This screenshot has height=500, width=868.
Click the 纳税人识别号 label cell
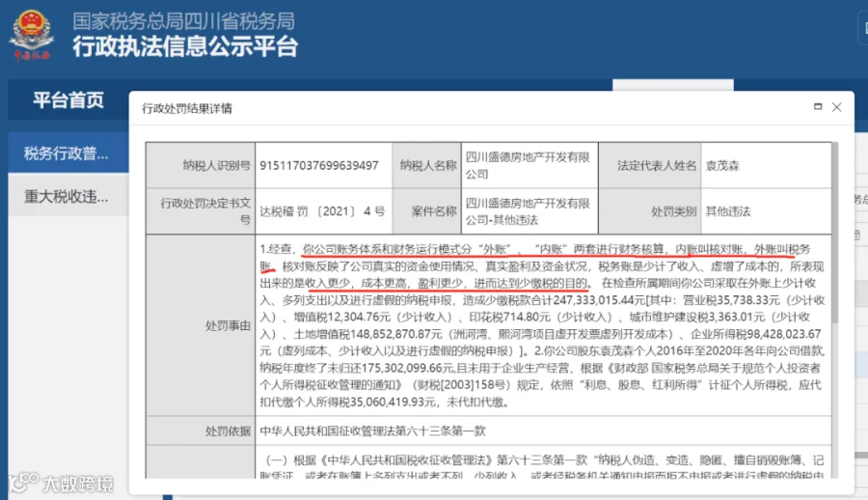tap(201, 165)
